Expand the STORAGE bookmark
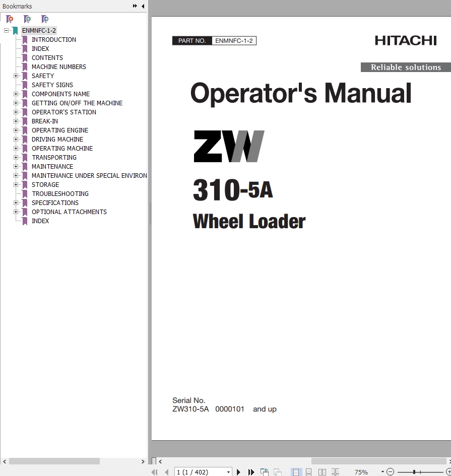The width and height of the screenshot is (451, 476). (16, 184)
